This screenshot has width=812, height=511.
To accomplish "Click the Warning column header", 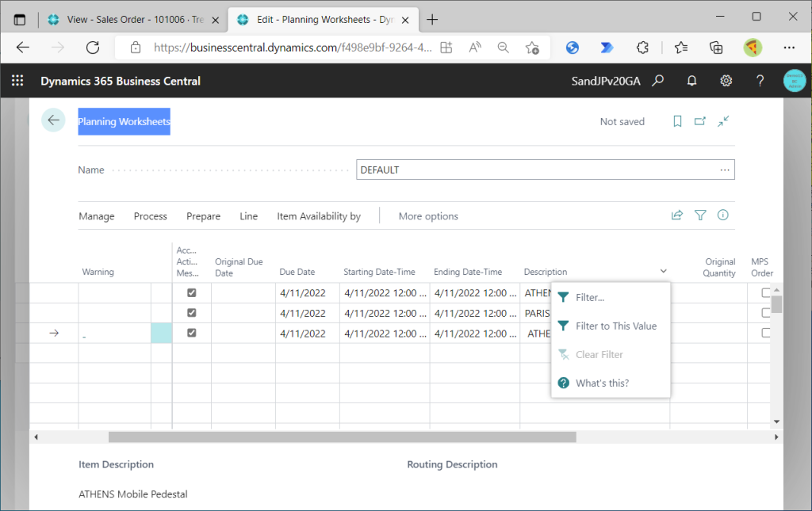I will [98, 272].
